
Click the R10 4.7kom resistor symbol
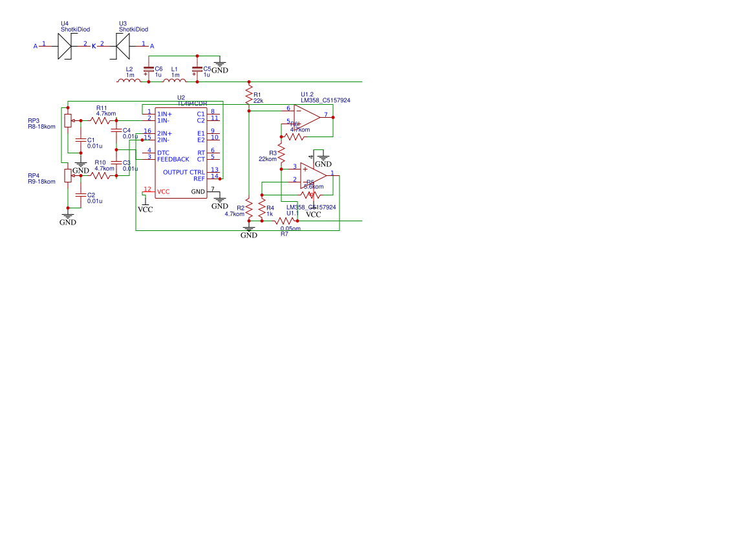pyautogui.click(x=102, y=175)
